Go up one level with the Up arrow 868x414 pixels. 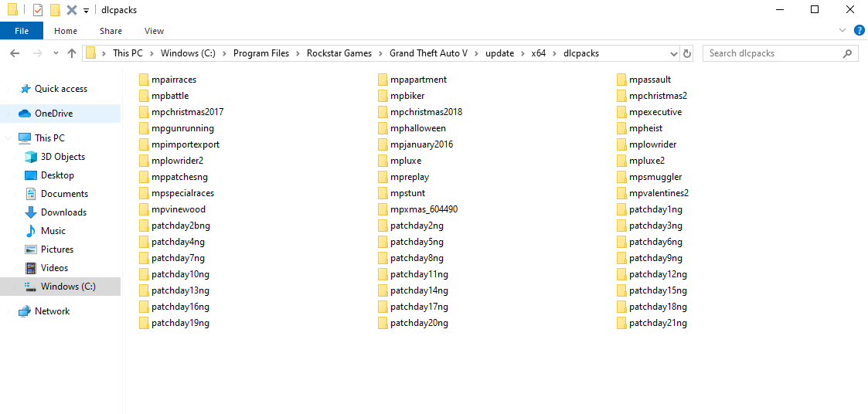[x=71, y=54]
